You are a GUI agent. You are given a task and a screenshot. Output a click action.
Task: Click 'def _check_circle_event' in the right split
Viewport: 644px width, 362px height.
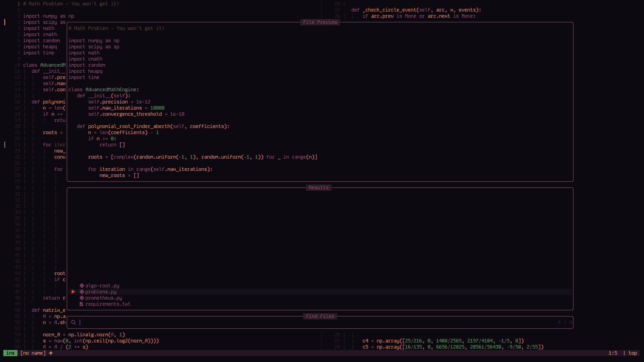[384, 10]
